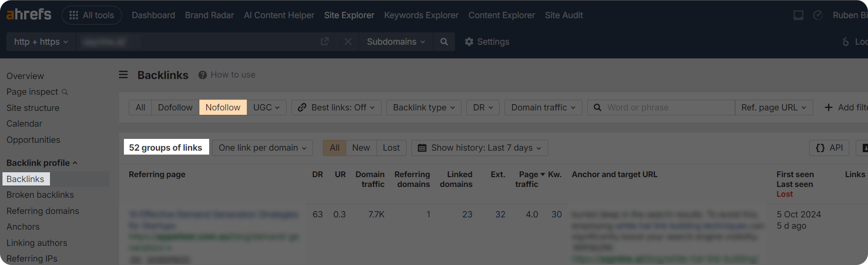The image size is (868, 265).
Task: Click the Add filter button
Action: pos(845,107)
